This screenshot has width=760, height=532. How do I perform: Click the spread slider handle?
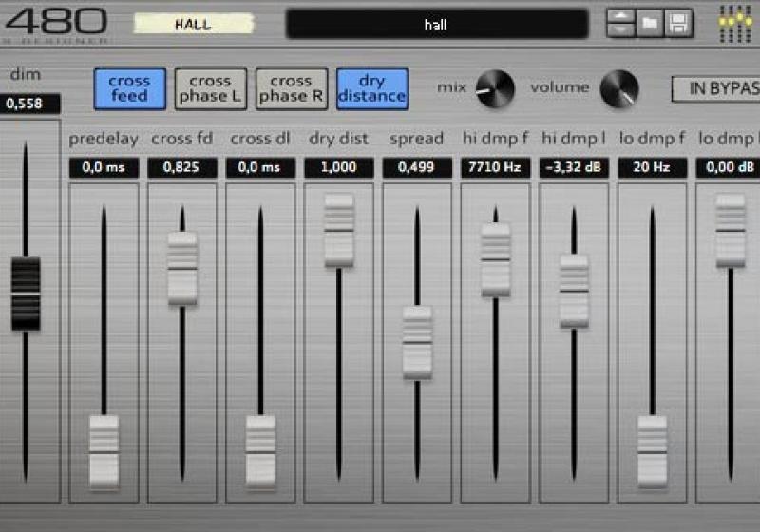(x=417, y=342)
